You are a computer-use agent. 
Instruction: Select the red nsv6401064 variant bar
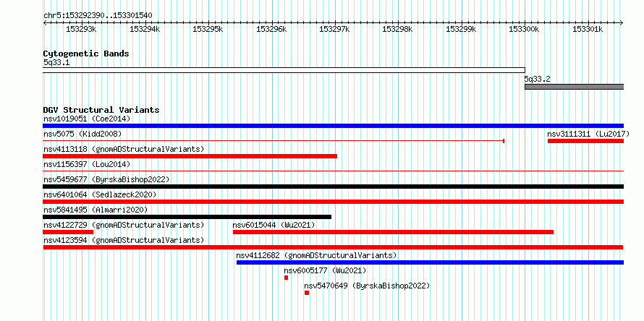[334, 202]
